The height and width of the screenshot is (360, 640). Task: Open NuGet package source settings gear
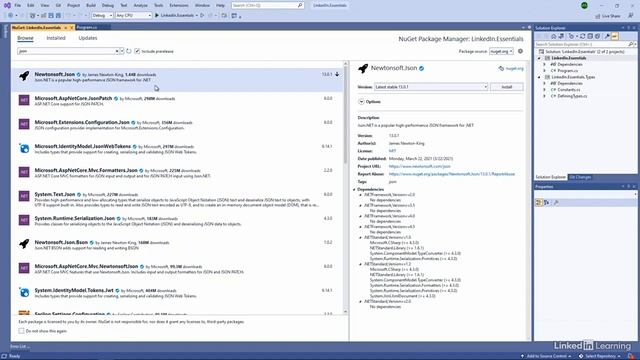tap(520, 51)
